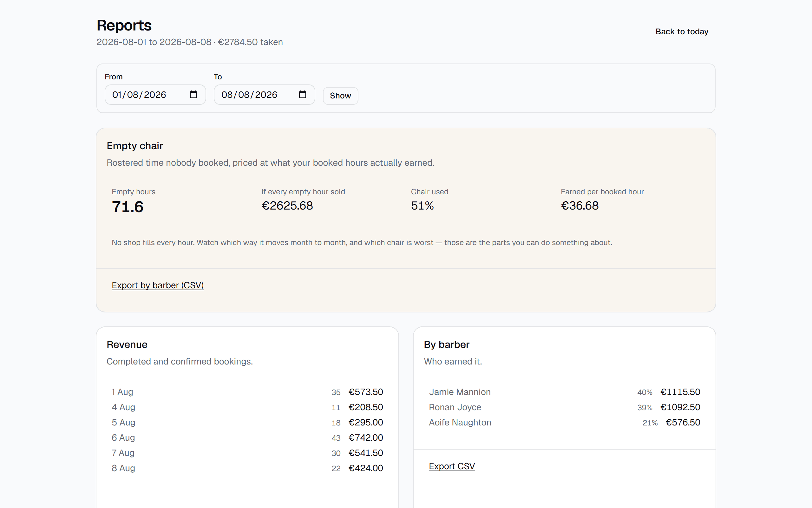Click 'Completed and confirmed bookings.' subtitle

tap(180, 362)
